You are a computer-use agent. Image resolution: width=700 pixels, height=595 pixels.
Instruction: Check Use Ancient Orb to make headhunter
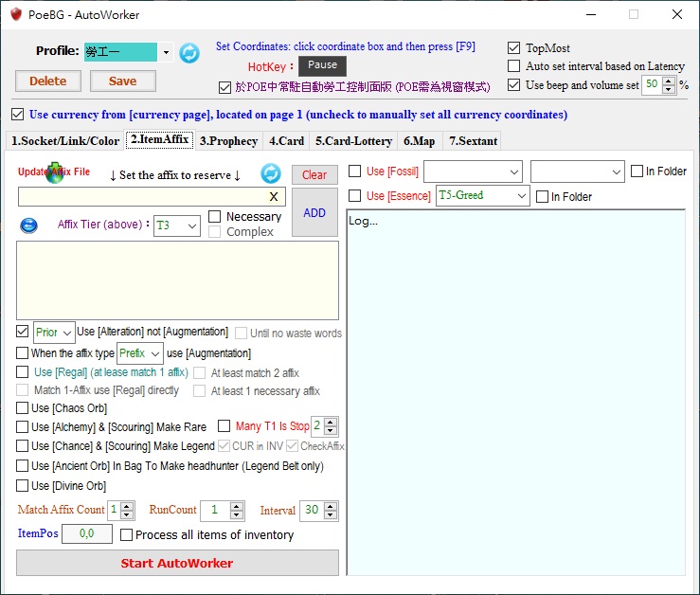tap(22, 466)
